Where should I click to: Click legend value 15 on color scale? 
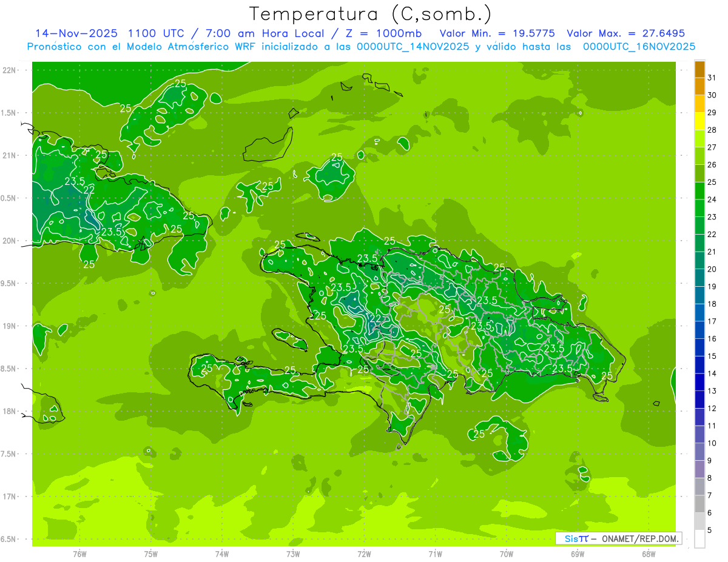(712, 356)
